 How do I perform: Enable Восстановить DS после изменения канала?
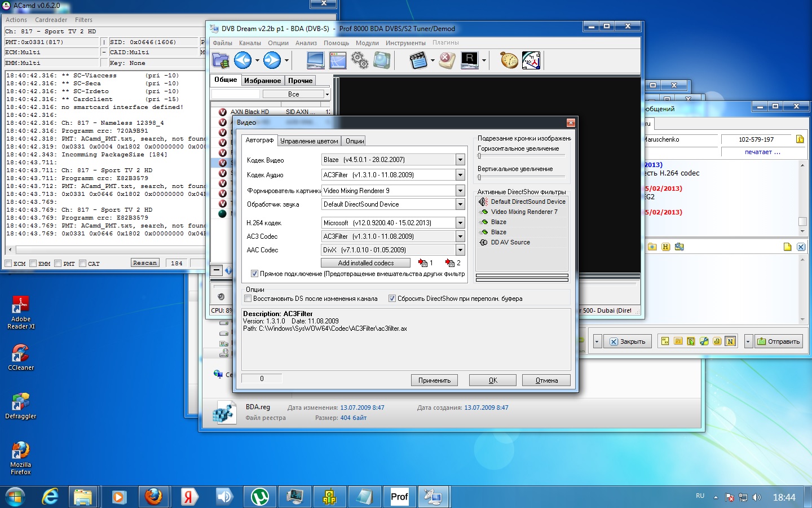pos(248,299)
